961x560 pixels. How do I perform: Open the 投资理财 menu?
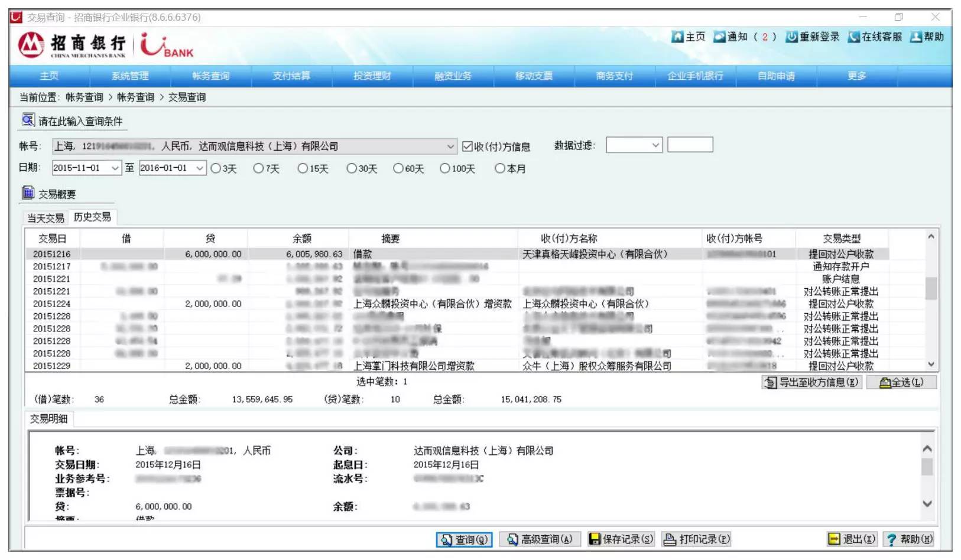(x=372, y=76)
